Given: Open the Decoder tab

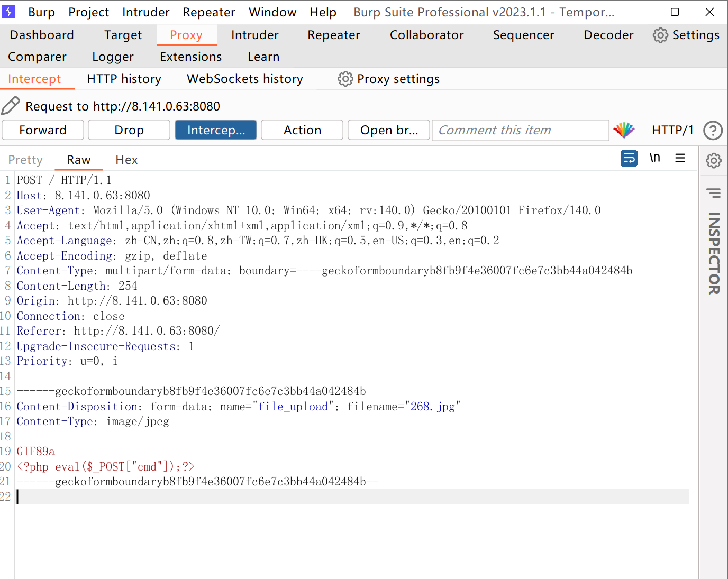Looking at the screenshot, I should pos(608,35).
